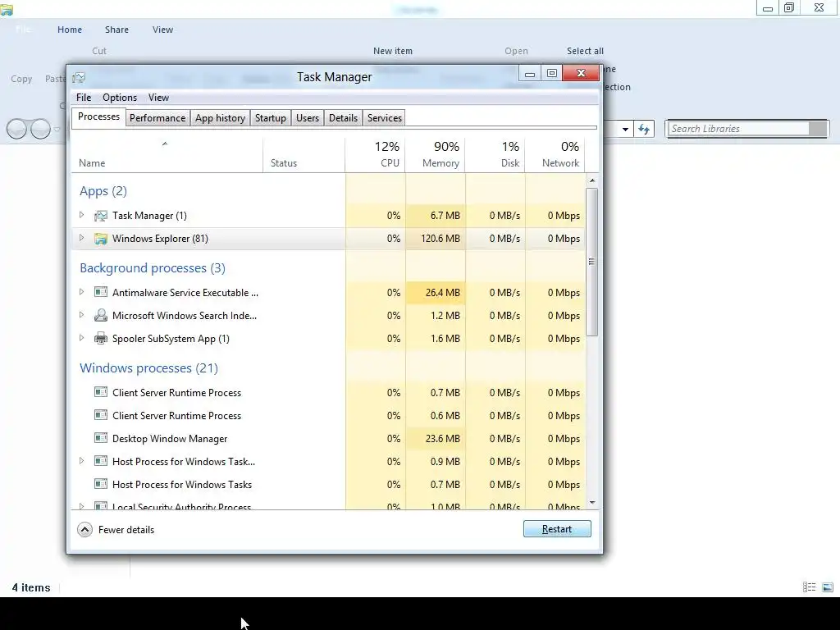Switch Explorer to details view icon

pyautogui.click(x=810, y=587)
